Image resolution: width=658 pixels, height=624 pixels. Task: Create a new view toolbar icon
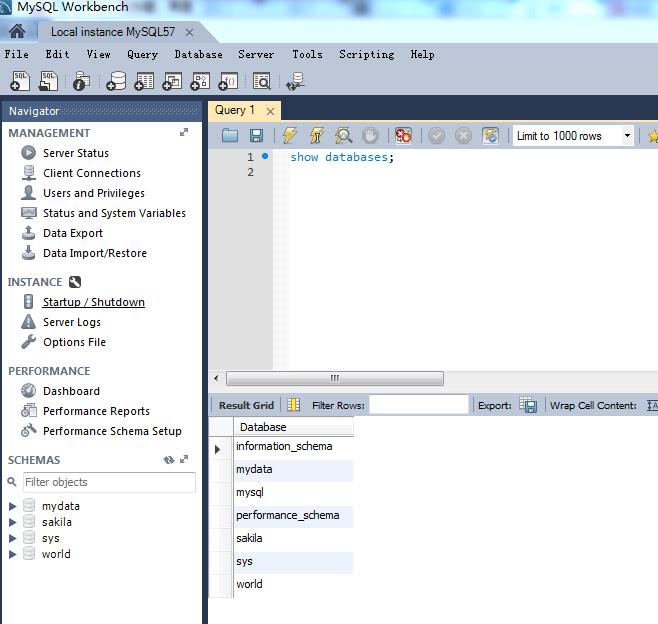[x=172, y=81]
